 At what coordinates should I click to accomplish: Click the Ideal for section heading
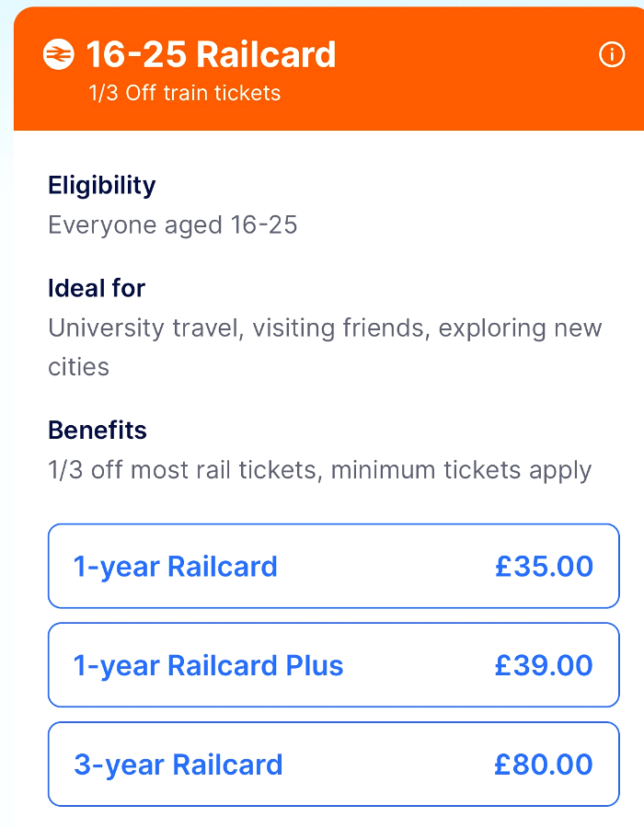96,289
